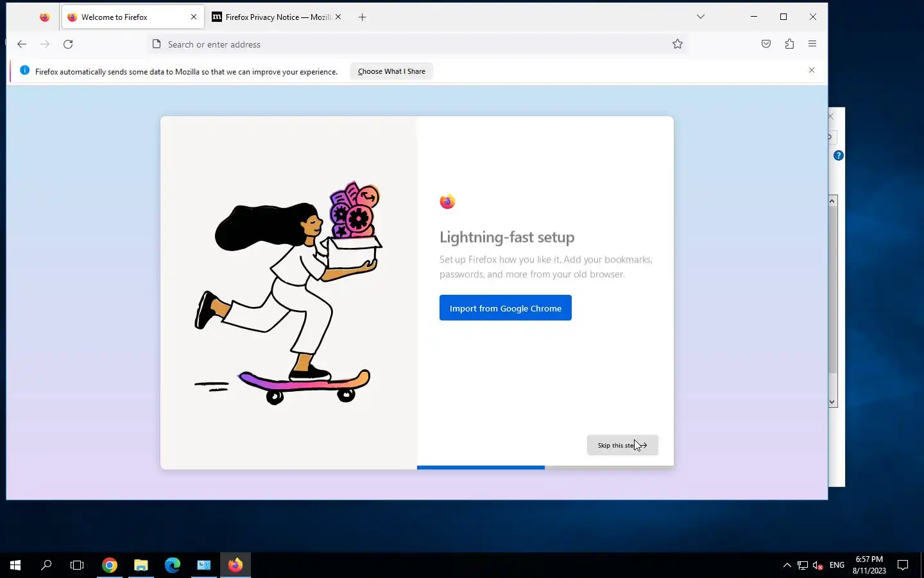Click the onboarding progress bar
The height and width of the screenshot is (578, 924).
tap(545, 468)
